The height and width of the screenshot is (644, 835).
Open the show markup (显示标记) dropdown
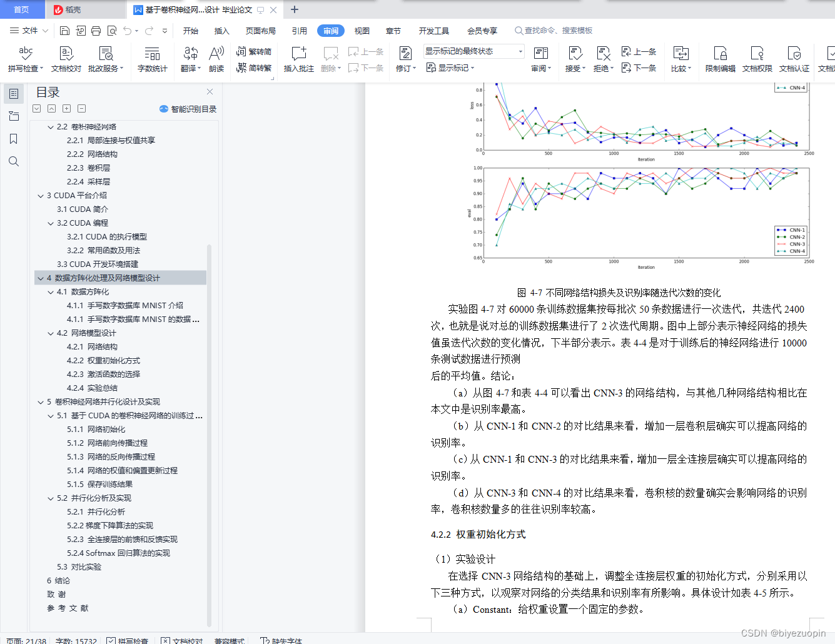click(x=450, y=68)
